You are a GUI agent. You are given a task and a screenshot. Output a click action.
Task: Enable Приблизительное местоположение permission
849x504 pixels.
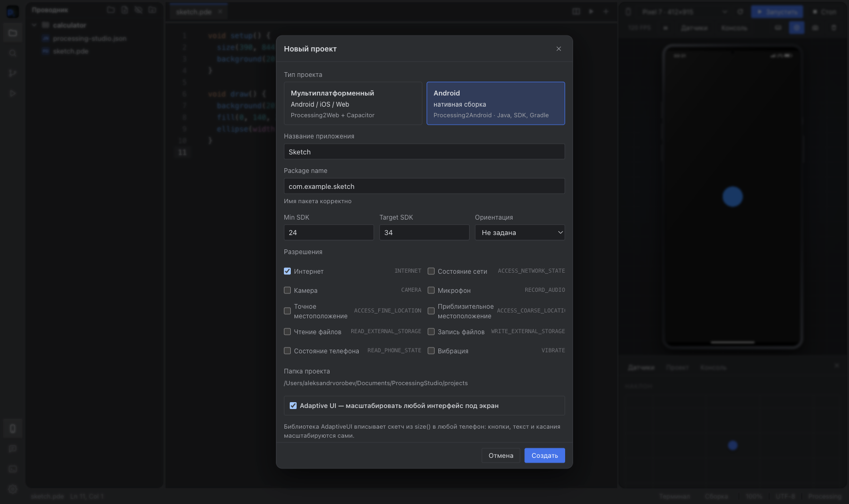coord(431,311)
